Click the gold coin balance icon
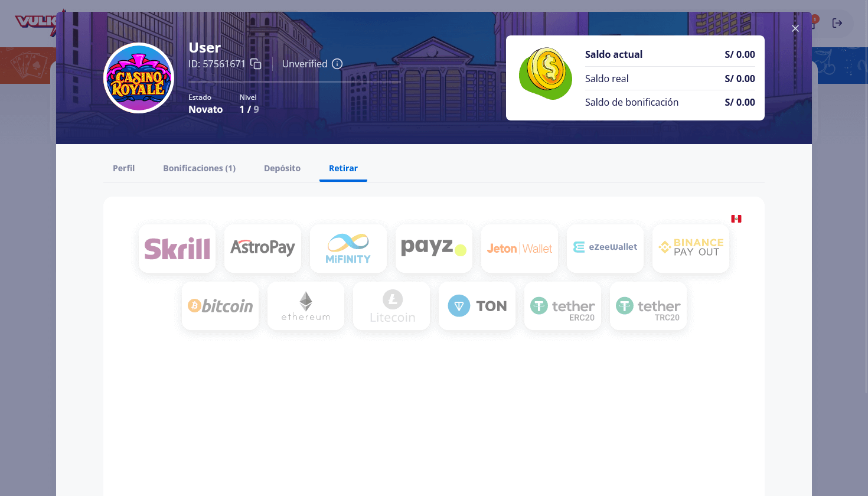Screen dimensions: 868x496 pyautogui.click(x=546, y=74)
